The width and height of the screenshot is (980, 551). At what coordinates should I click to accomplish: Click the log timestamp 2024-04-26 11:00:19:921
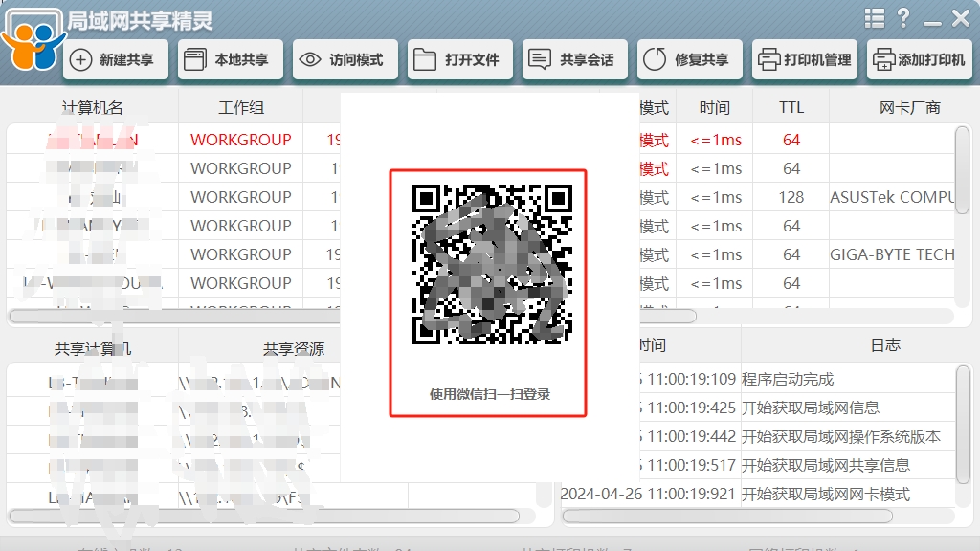(x=648, y=495)
